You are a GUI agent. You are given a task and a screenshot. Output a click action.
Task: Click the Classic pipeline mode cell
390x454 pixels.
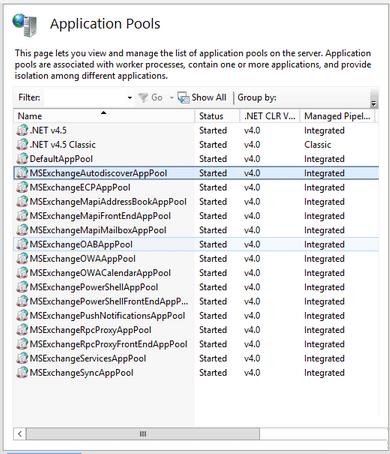click(318, 145)
